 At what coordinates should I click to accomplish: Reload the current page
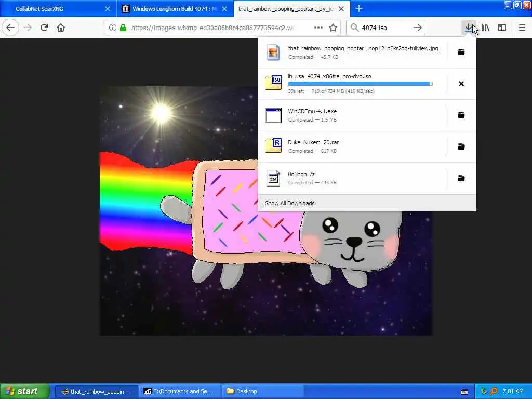click(44, 28)
